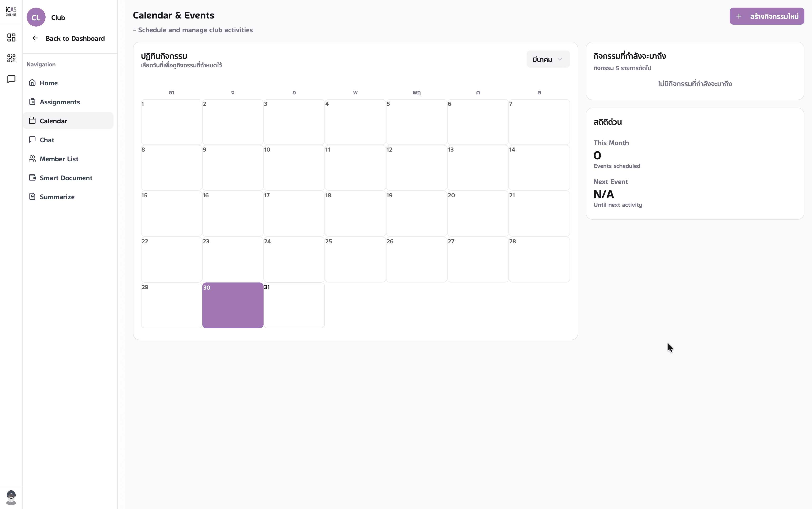Open the dashboard grid icon in left rail

11,37
